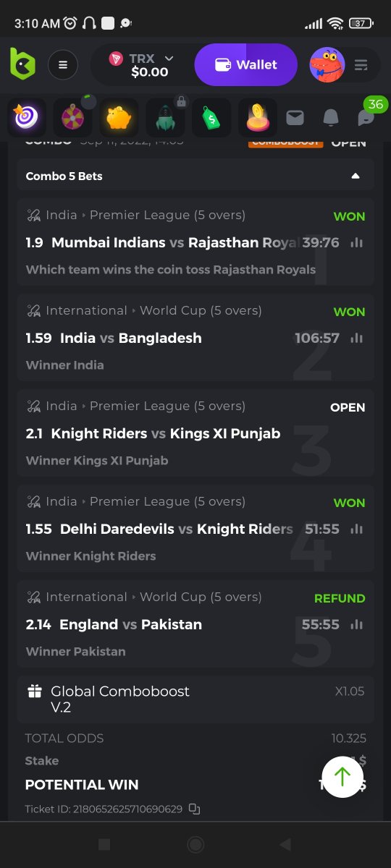Open the locked rocket bonus icon

tap(165, 118)
